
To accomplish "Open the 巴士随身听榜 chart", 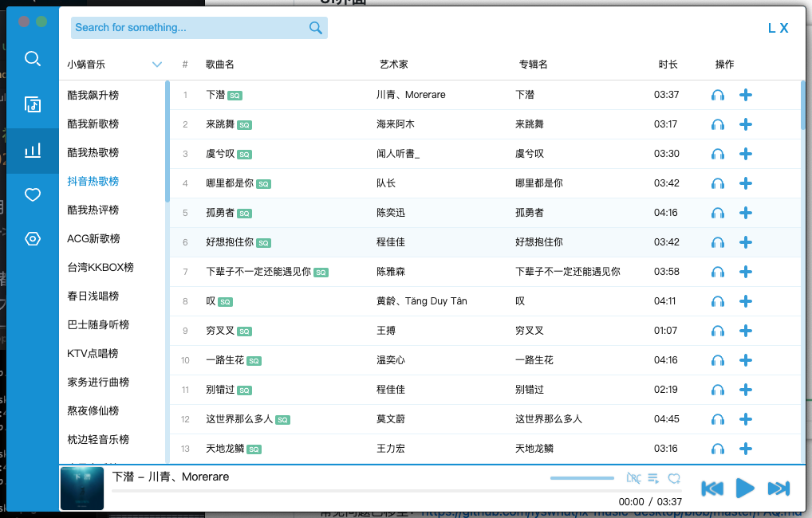I will click(x=98, y=325).
